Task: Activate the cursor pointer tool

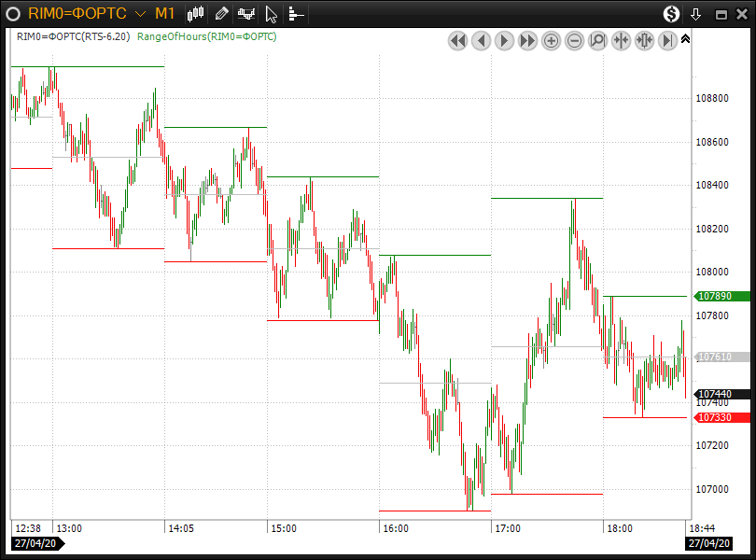Action: click(272, 14)
